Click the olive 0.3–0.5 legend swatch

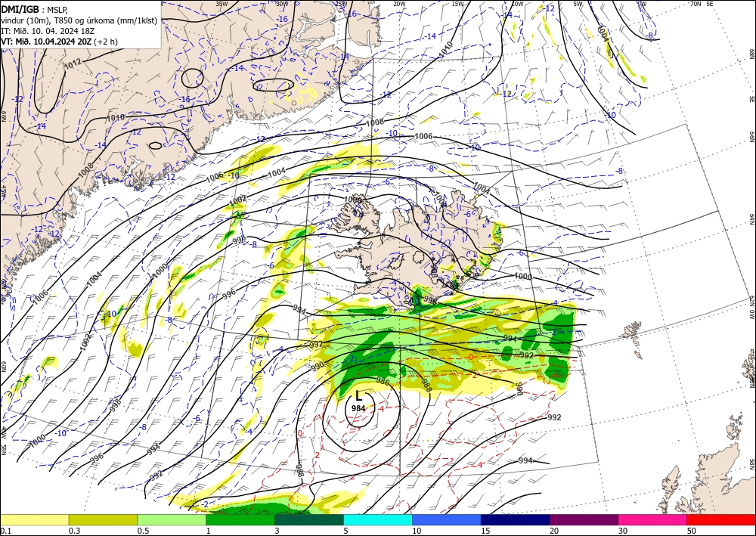pyautogui.click(x=103, y=519)
